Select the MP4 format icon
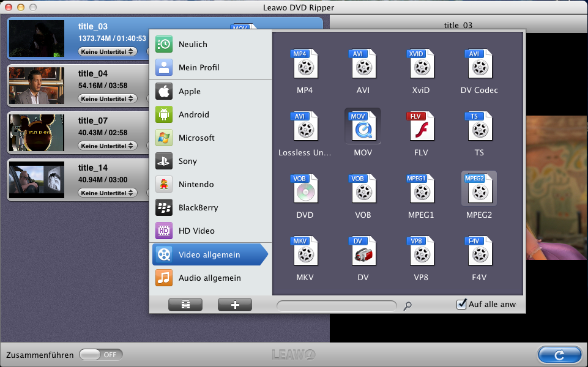Image resolution: width=588 pixels, height=367 pixels. (x=305, y=64)
